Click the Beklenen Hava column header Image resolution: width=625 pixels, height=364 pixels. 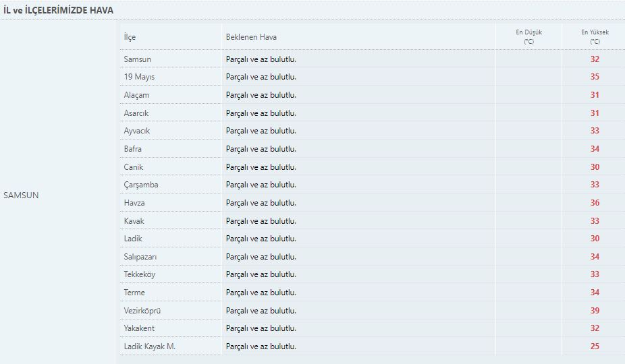[251, 37]
